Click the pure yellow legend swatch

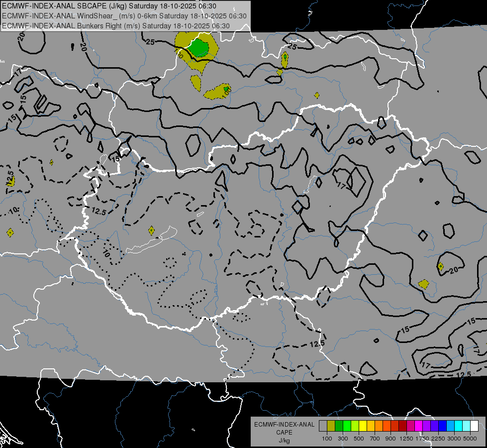[363, 426]
